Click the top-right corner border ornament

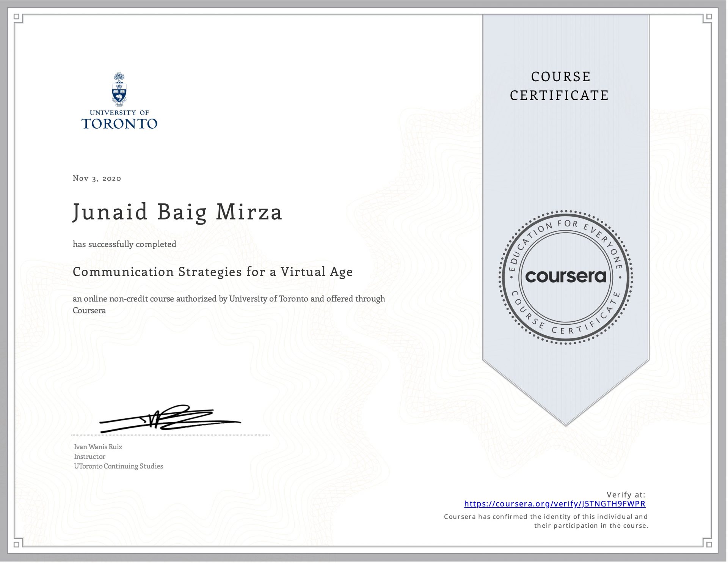(x=709, y=17)
